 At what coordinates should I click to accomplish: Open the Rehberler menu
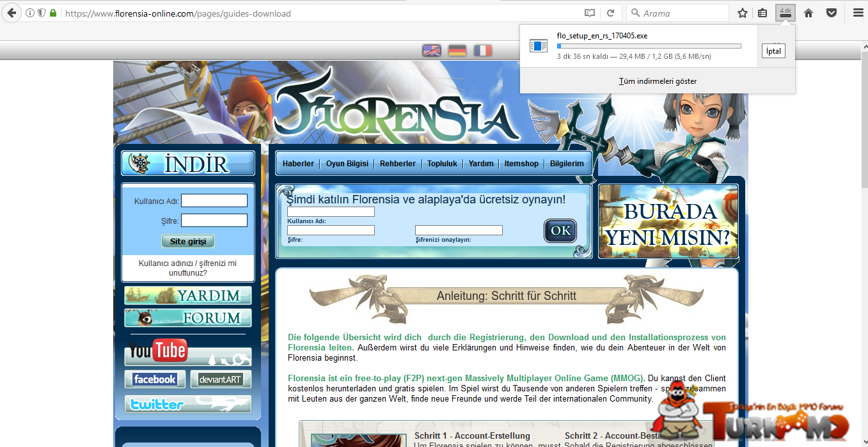398,164
